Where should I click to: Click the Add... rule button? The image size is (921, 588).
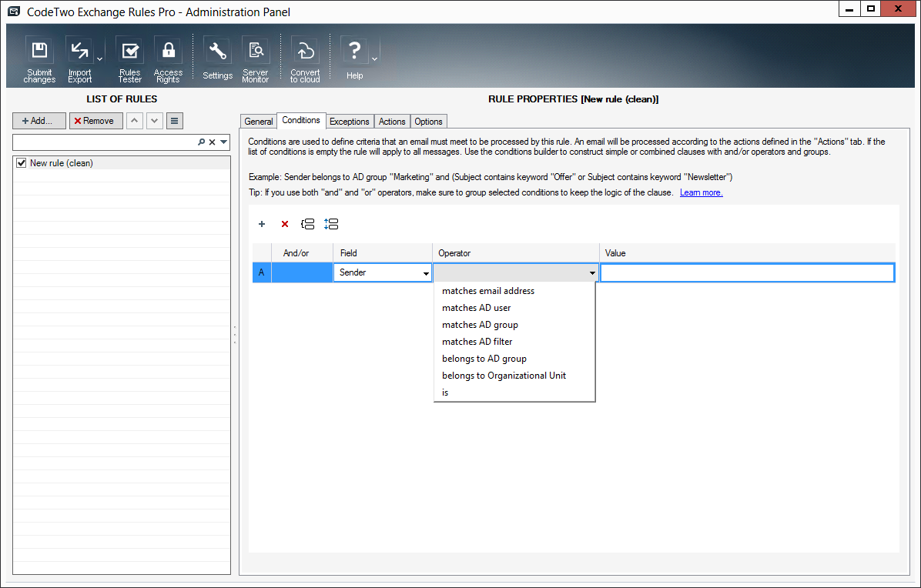(x=39, y=121)
